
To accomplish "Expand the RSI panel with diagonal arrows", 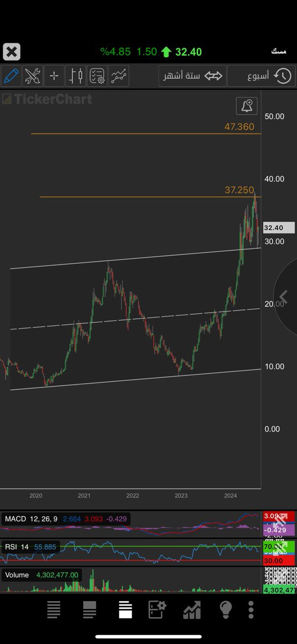I will pyautogui.click(x=279, y=548).
